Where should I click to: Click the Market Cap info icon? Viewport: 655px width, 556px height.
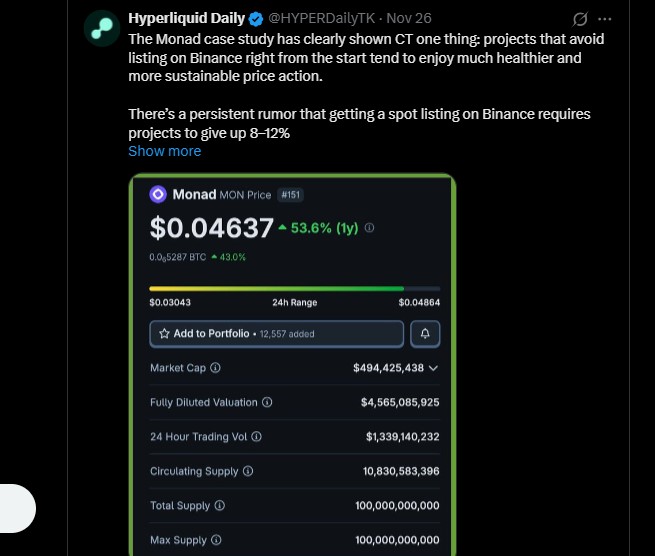pyautogui.click(x=216, y=368)
